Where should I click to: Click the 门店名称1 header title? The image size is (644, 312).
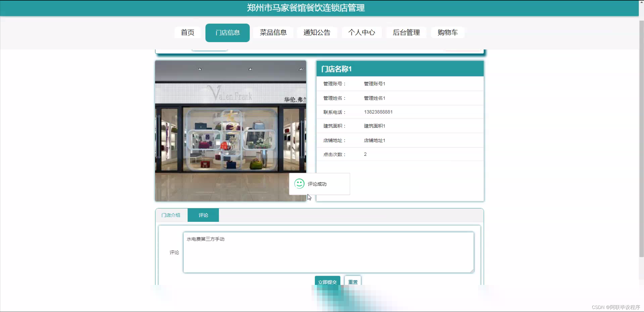336,69
